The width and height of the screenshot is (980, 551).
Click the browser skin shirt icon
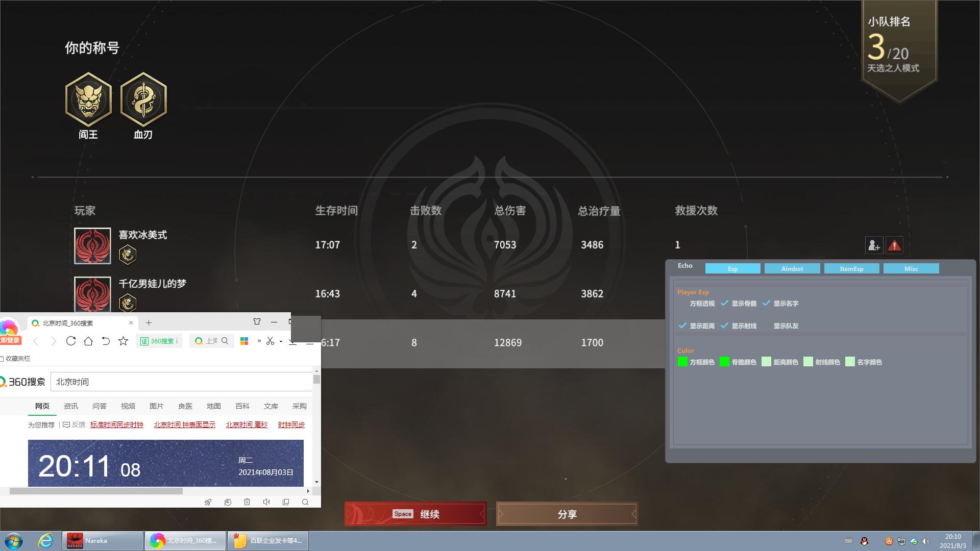257,321
